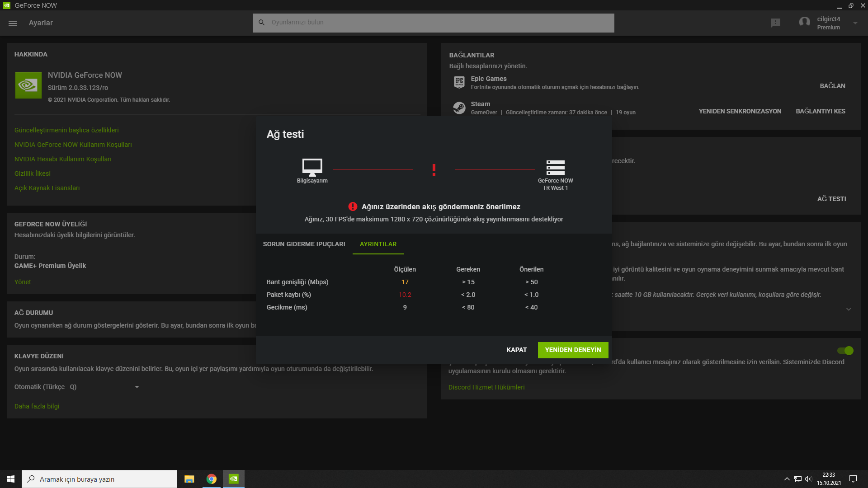Click the user avatar icon
Viewport: 868px width, 488px height.
point(805,22)
